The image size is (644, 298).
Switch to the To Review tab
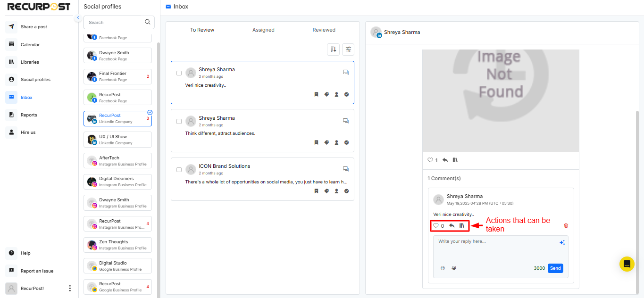coord(202,30)
